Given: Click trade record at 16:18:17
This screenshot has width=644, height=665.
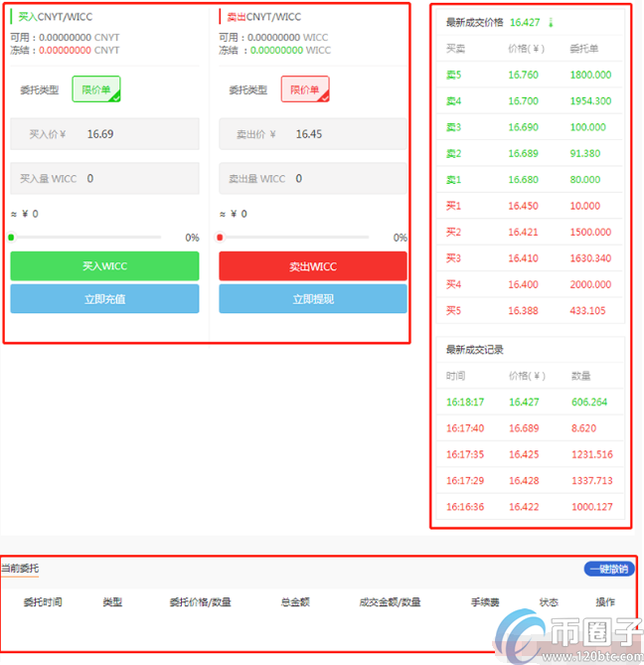Looking at the screenshot, I should click(530, 402).
